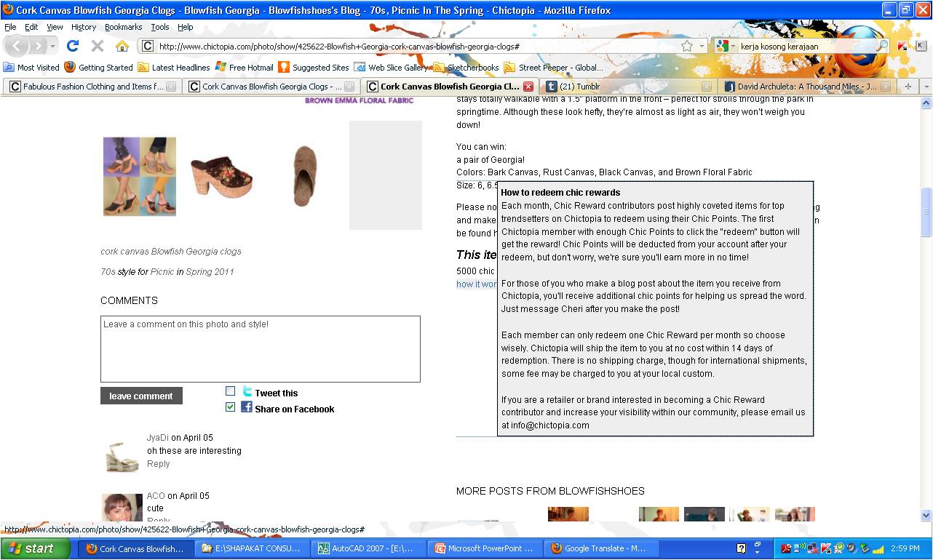Open the Help menu
The image size is (933, 560).
186,27
